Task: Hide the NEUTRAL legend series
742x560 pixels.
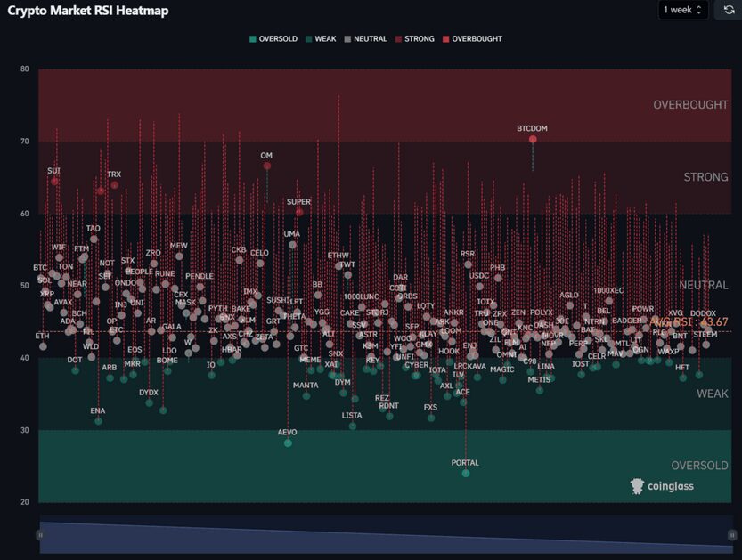Action: (x=365, y=39)
